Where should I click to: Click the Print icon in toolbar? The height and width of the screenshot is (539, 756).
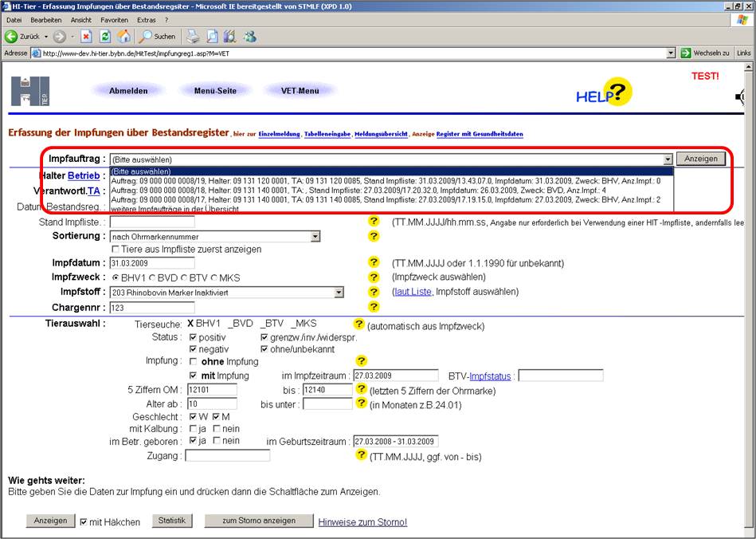(193, 37)
